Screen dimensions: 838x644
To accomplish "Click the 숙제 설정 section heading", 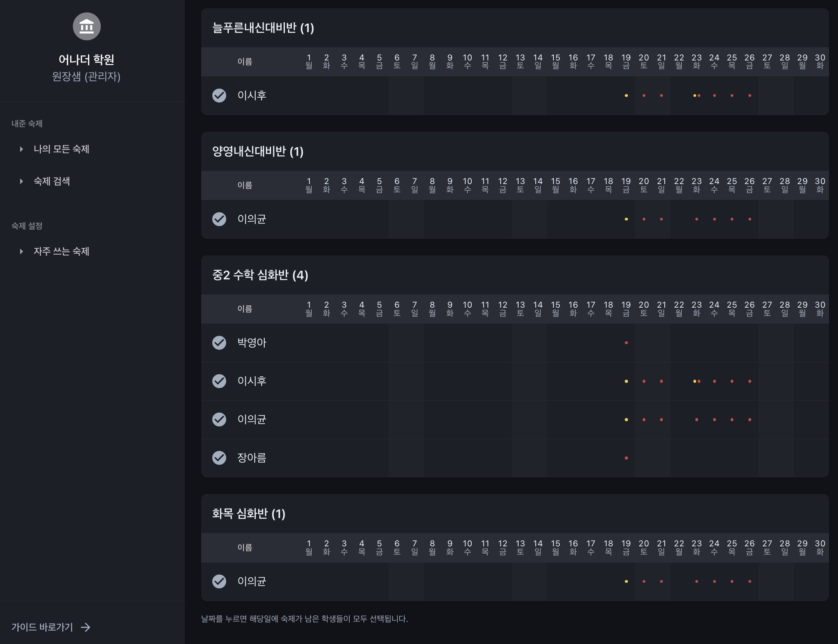I will coord(27,226).
